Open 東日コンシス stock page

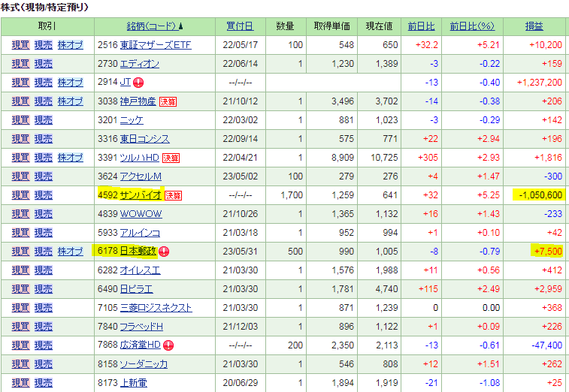(x=145, y=139)
